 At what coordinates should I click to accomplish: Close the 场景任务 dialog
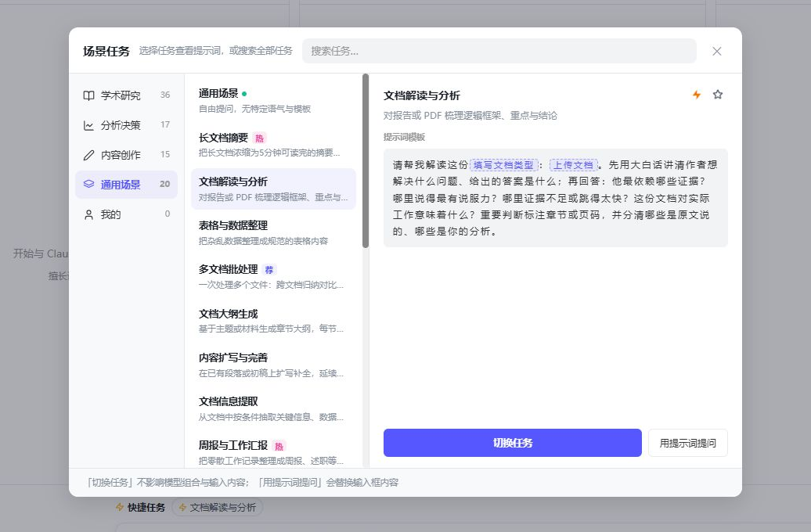coord(717,51)
